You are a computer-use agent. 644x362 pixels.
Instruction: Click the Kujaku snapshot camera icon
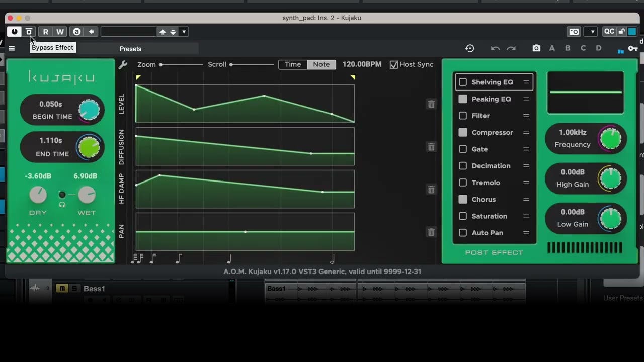[536, 48]
